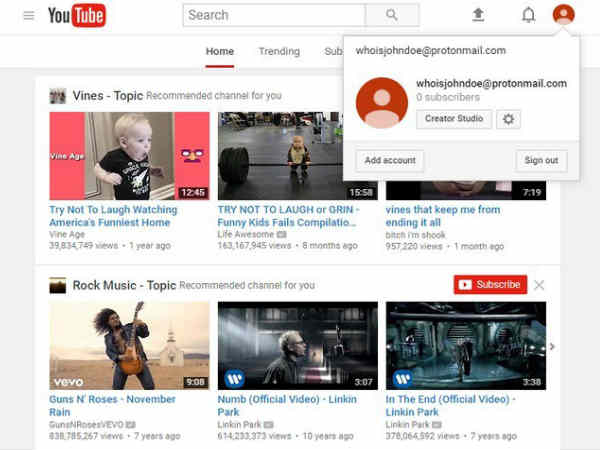Image resolution: width=600 pixels, height=450 pixels.
Task: Open the GunsNRosesVEVO channel name
Action: pos(86,424)
